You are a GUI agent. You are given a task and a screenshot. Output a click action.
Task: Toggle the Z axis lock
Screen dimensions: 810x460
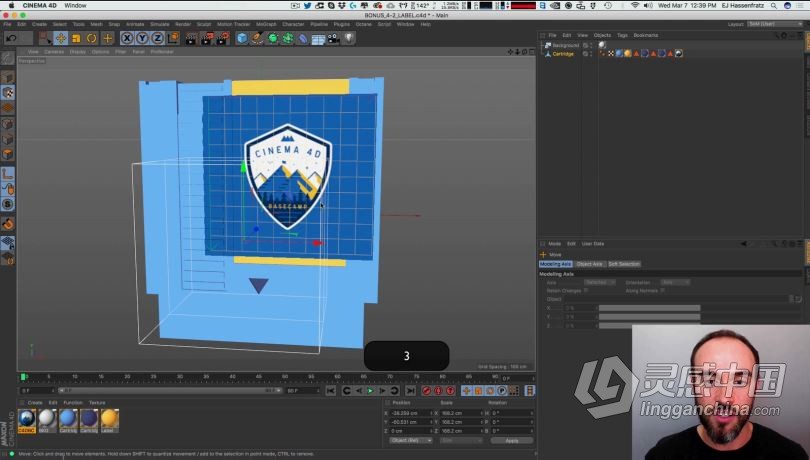(x=158, y=38)
